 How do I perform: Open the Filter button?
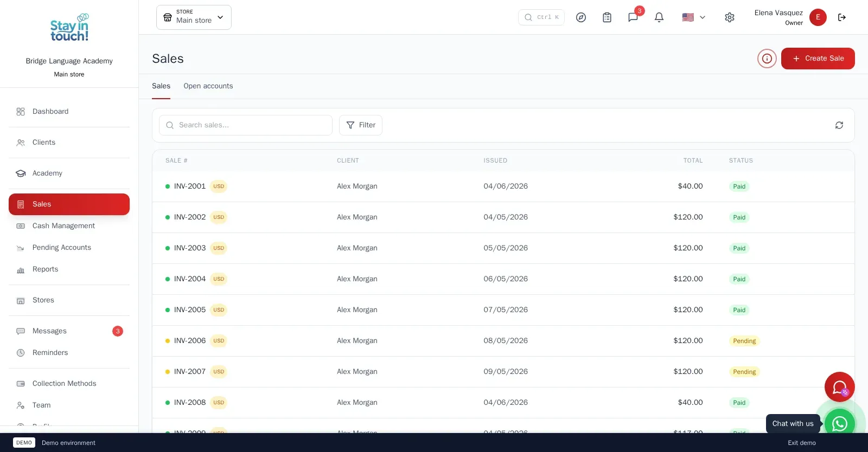tap(361, 125)
